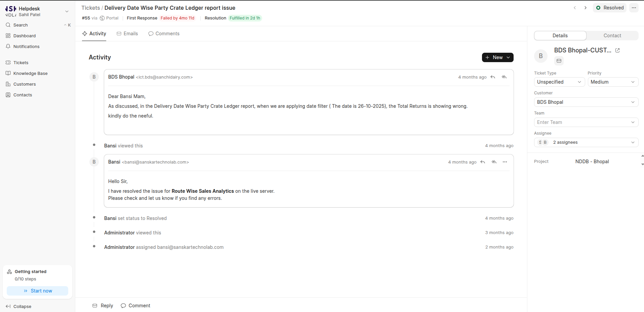Viewport: 644px width, 312px height.
Task: Open the Ticket Type dropdown
Action: [x=559, y=82]
